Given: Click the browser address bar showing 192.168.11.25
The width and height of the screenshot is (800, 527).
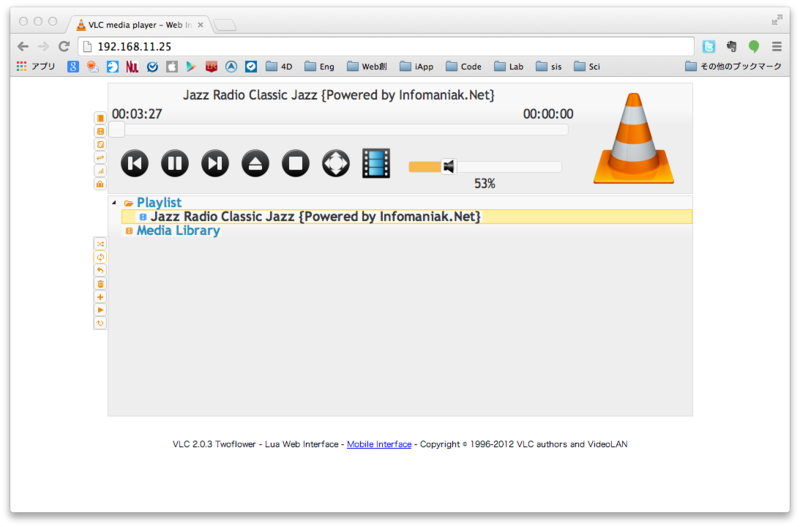Looking at the screenshot, I should (x=386, y=46).
